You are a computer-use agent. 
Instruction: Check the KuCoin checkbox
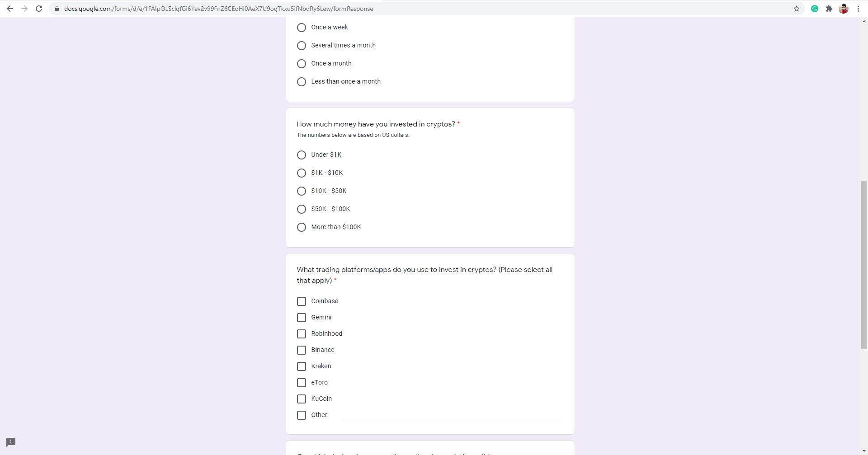(302, 399)
